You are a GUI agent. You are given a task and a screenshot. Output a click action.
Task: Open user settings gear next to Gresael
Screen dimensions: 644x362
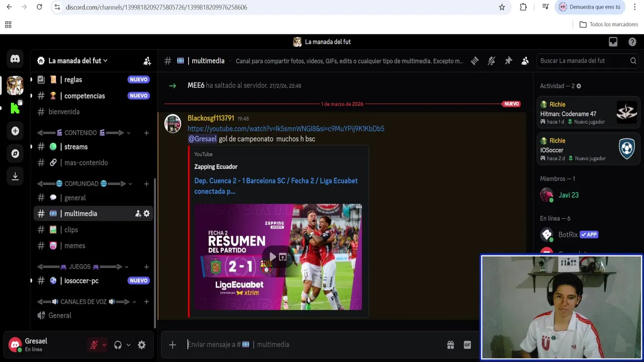pyautogui.click(x=142, y=345)
